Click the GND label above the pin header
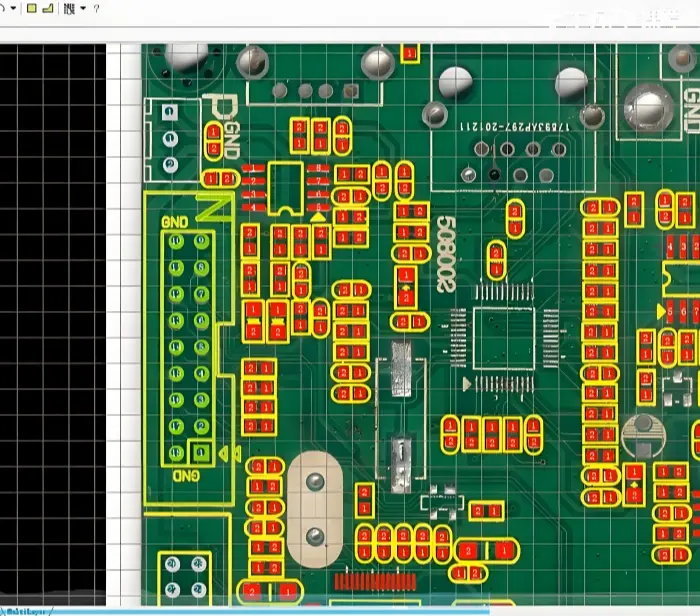Viewport: 700px width, 616px height. coord(175,221)
